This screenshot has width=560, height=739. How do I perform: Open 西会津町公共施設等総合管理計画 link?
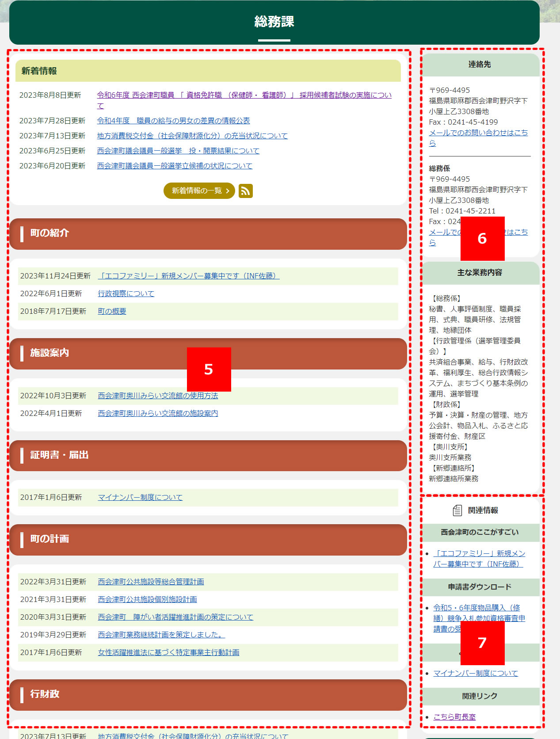151,582
